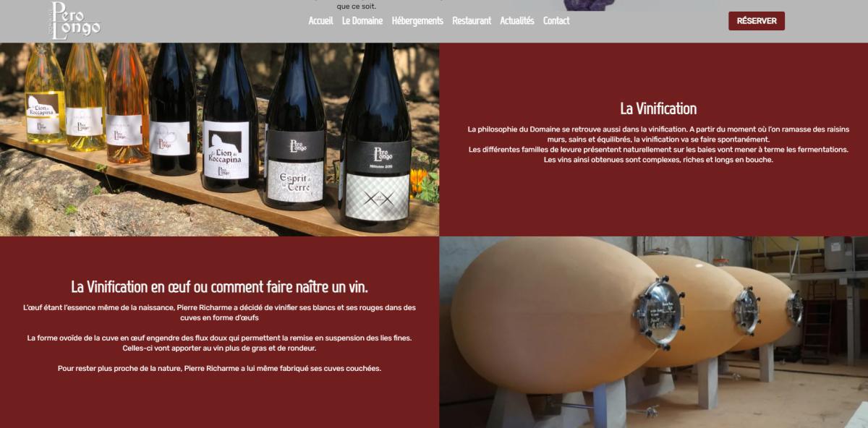This screenshot has height=428, width=868.
Task: Open the Accueil menu item
Action: [320, 21]
